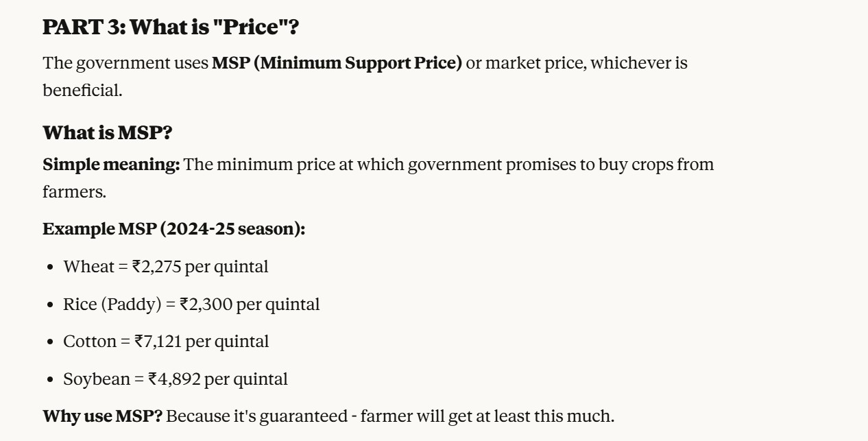Click the bold "Why use MSP?" text

pyautogui.click(x=102, y=416)
